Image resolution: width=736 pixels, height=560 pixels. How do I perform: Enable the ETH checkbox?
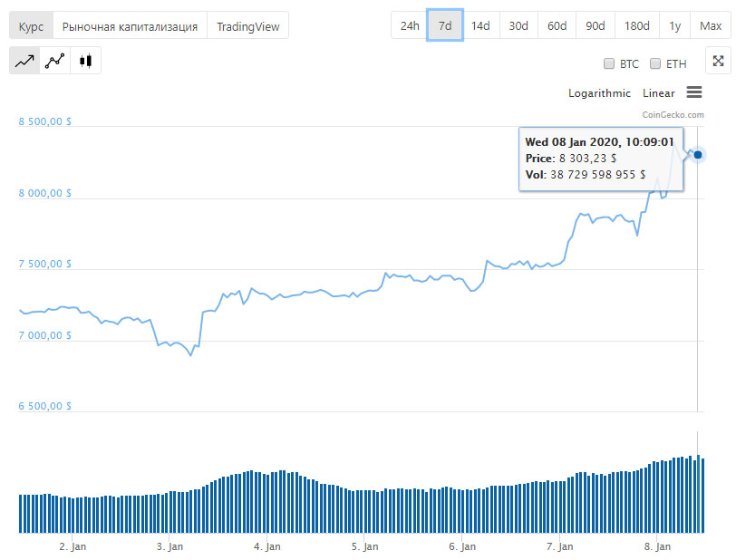tap(655, 64)
